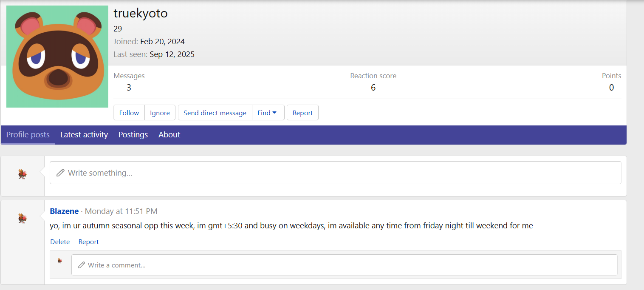This screenshot has height=290, width=644.
Task: Click the pencil icon in comment box
Action: 82,265
